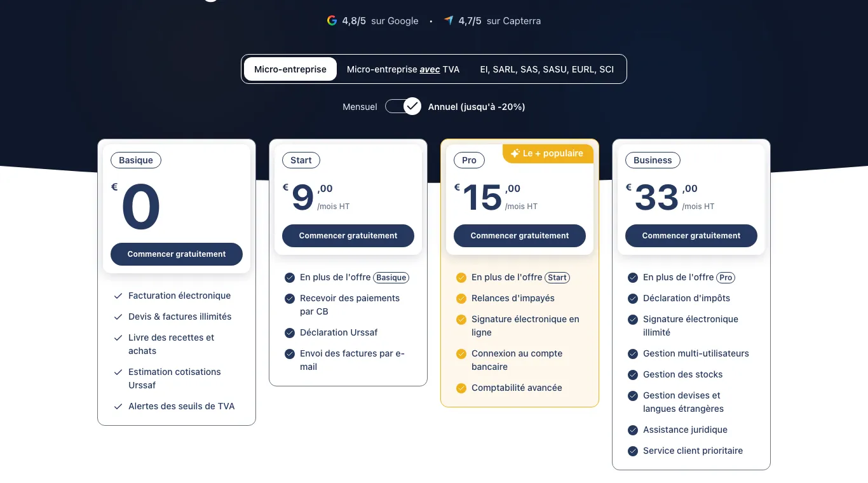The height and width of the screenshot is (483, 868).
Task: Click the "Relances d'impayés" feature text
Action: (513, 298)
